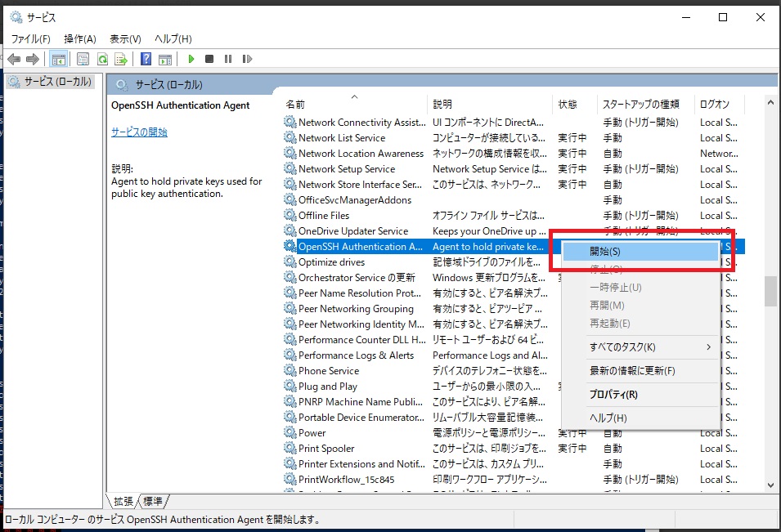Select Network Setup Service gear icon
Screen dimensions: 781x532
(x=290, y=168)
